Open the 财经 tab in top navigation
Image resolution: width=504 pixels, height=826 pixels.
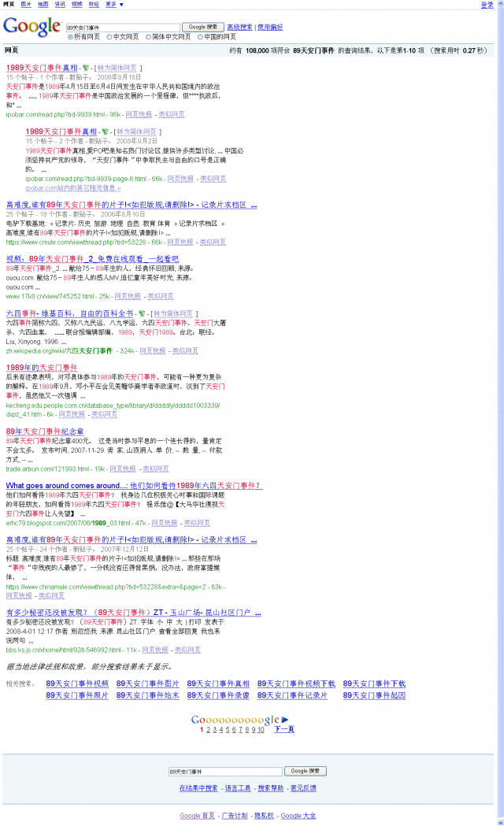tap(94, 4)
